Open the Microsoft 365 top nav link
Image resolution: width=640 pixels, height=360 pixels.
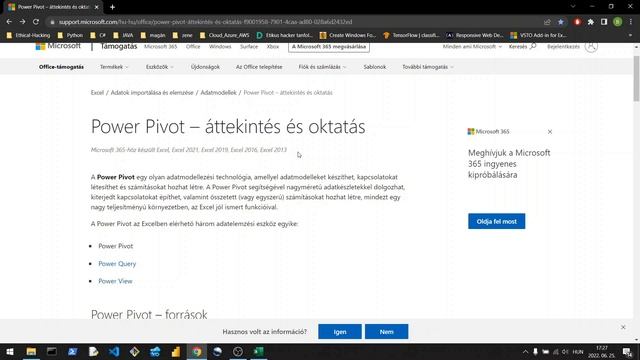coord(160,47)
